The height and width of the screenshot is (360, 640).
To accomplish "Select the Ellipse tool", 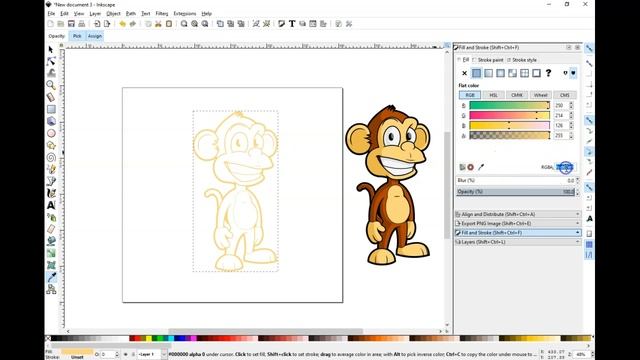I will coord(51,133).
